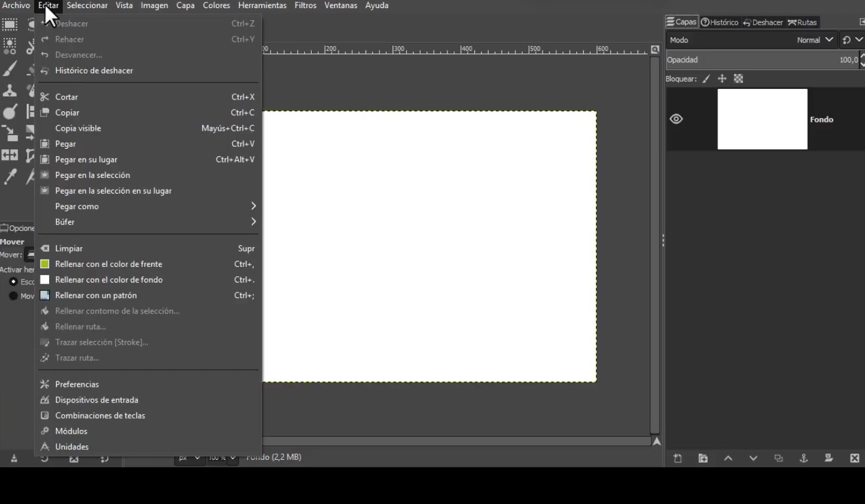Open the blend mode group switcher dropdown
The image size is (865, 504).
852,40
